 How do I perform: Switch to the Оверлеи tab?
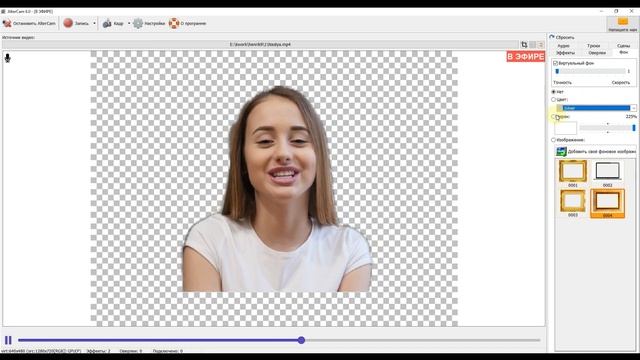click(x=597, y=53)
